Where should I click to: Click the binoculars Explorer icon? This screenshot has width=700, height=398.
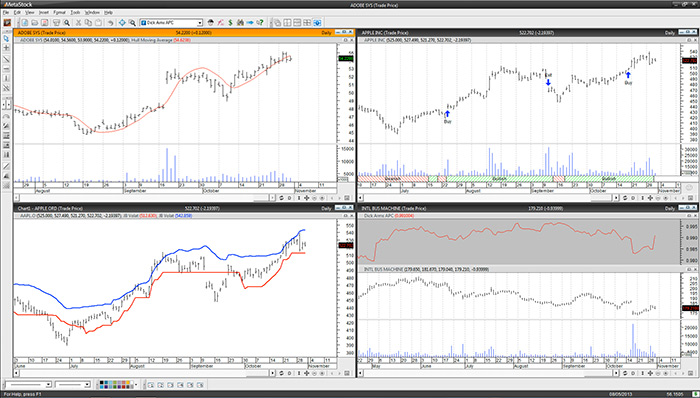[240, 22]
